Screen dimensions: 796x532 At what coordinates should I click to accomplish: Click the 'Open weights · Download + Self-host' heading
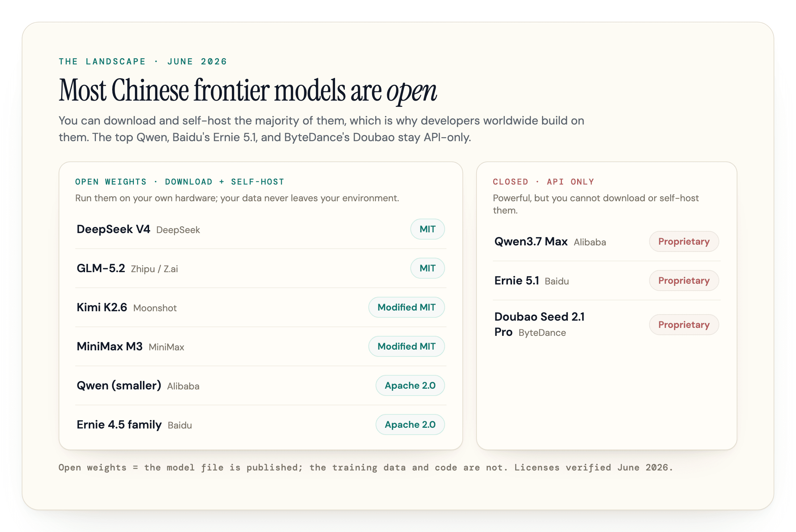[180, 182]
